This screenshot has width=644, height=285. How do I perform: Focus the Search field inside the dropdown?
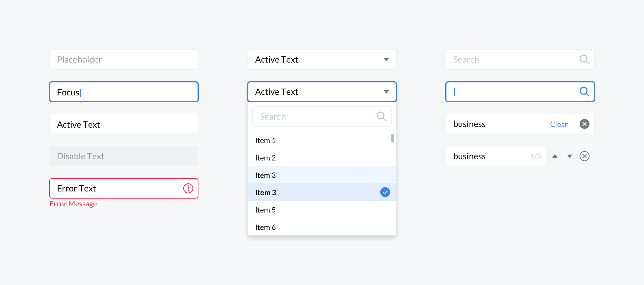tap(313, 116)
